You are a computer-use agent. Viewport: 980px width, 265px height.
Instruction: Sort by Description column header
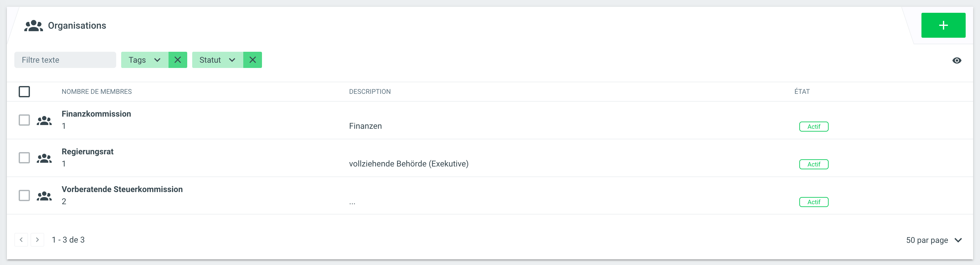coord(370,92)
